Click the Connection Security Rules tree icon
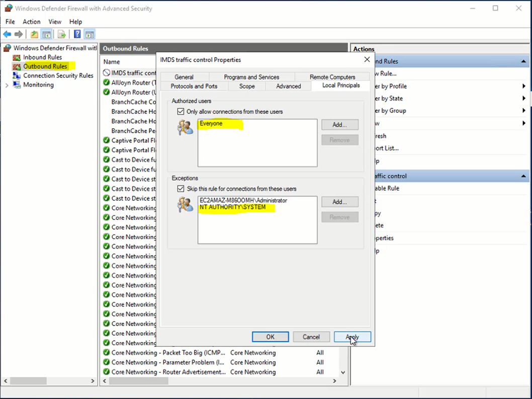Viewport: 532px width, 399px height. tap(17, 76)
